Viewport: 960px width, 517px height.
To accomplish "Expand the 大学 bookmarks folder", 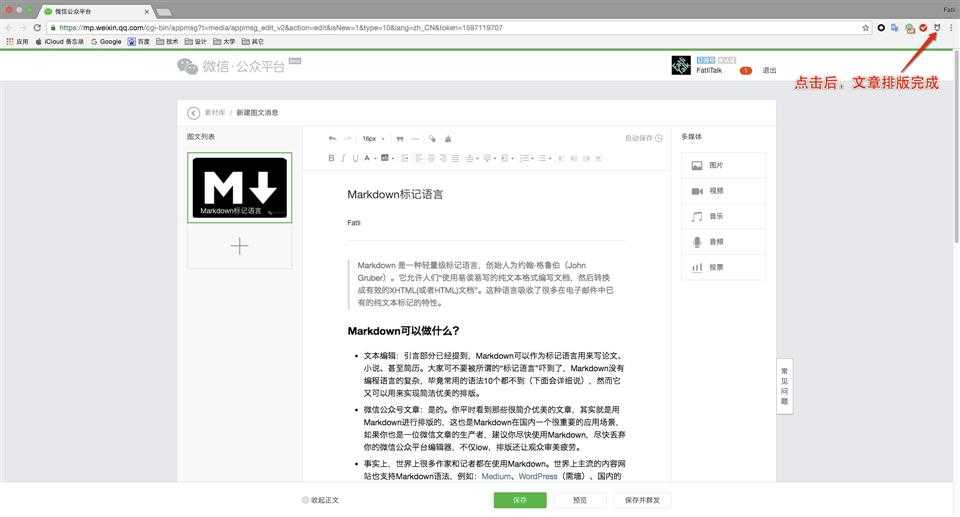I will pos(224,42).
